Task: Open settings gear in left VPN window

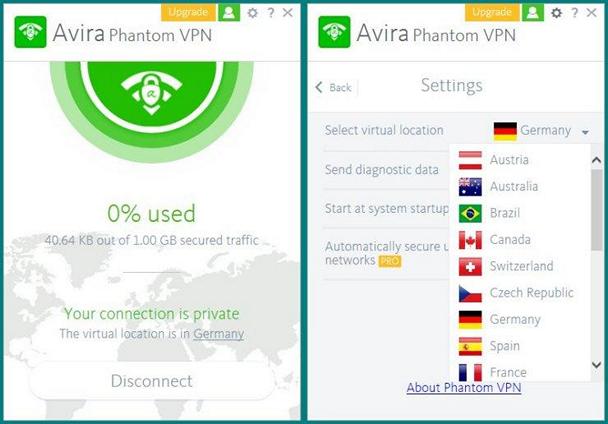Action: (x=252, y=13)
